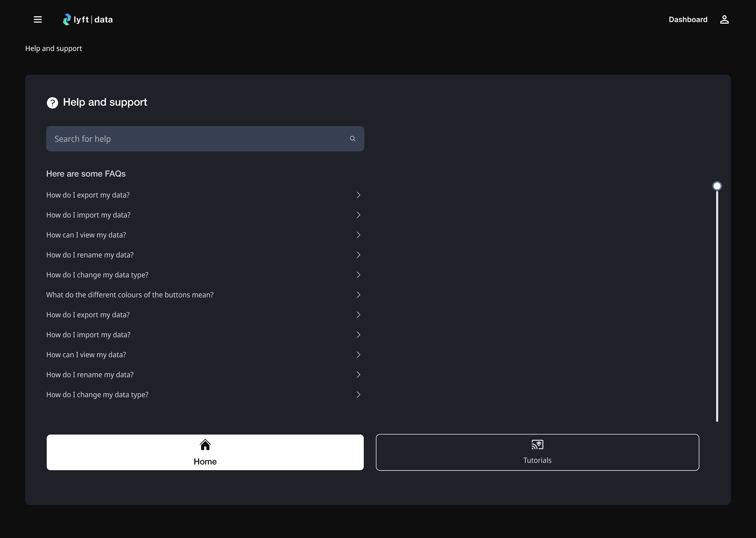756x538 pixels.
Task: Expand first "How do I export my data?" chevron
Action: point(358,195)
